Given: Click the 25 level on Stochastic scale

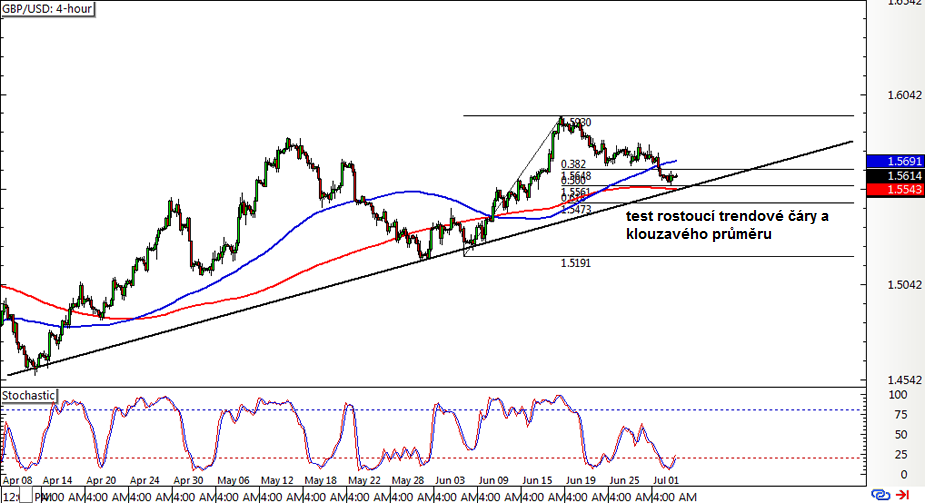Looking at the screenshot, I should [901, 455].
